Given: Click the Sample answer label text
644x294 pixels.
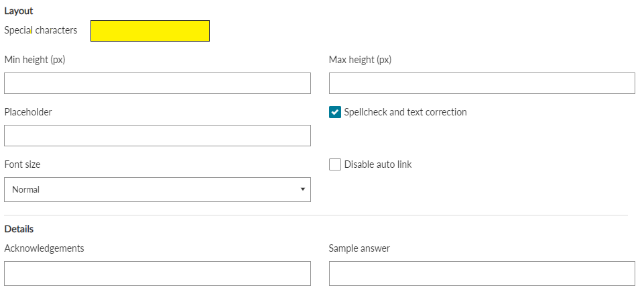Looking at the screenshot, I should click(359, 248).
